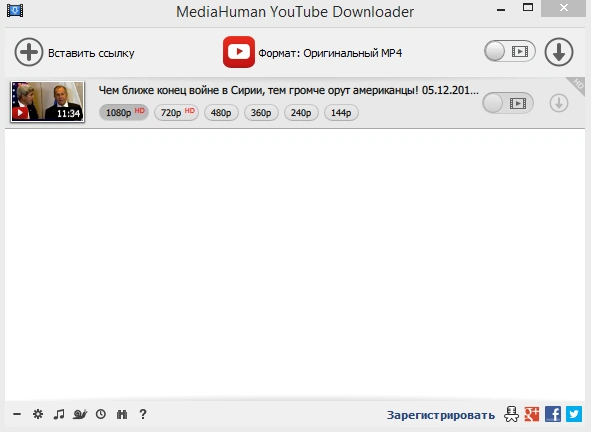
Task: Click the binoculars search icon
Action: (x=122, y=414)
